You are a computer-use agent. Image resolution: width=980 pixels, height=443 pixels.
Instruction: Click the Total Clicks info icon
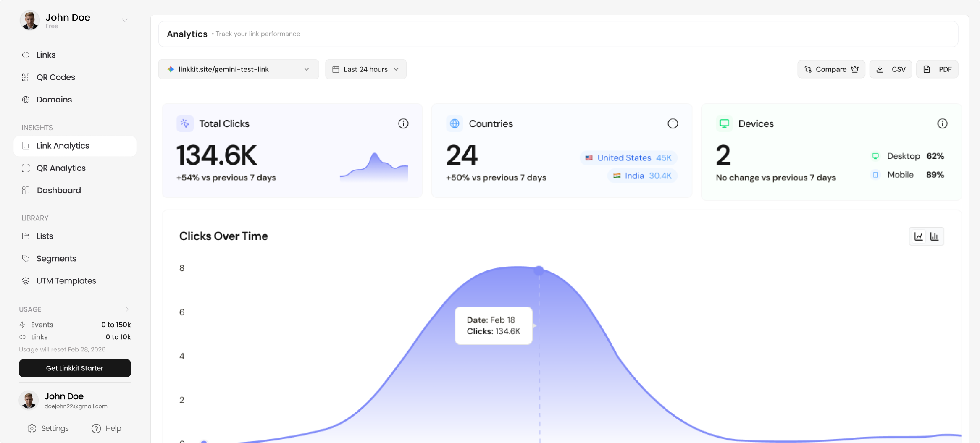point(403,123)
